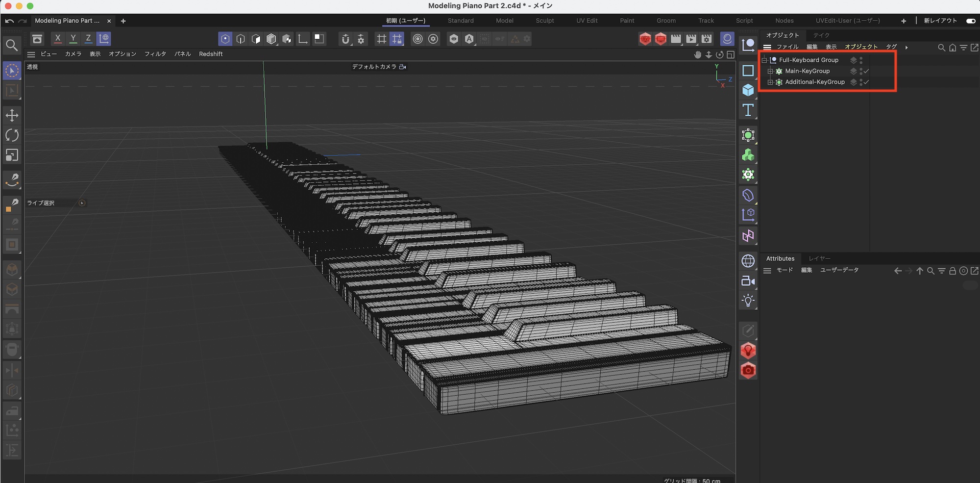Toggle Y axis lock
The width and height of the screenshot is (980, 483).
pos(73,39)
